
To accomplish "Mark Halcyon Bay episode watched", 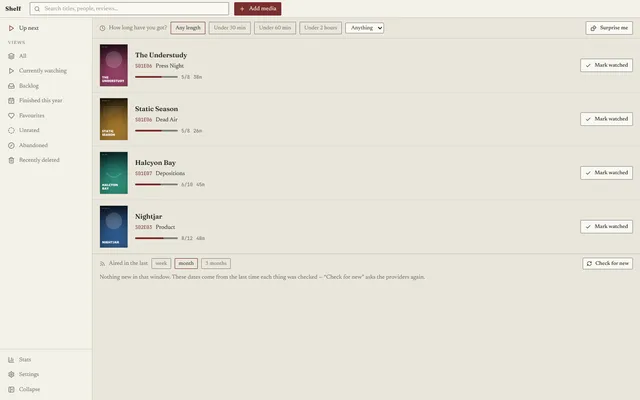I will point(607,173).
